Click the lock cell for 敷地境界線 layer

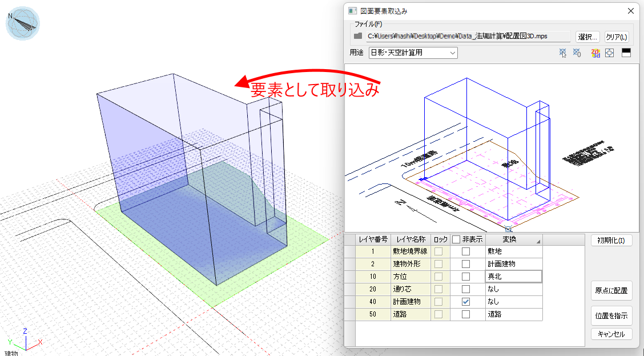[438, 251]
